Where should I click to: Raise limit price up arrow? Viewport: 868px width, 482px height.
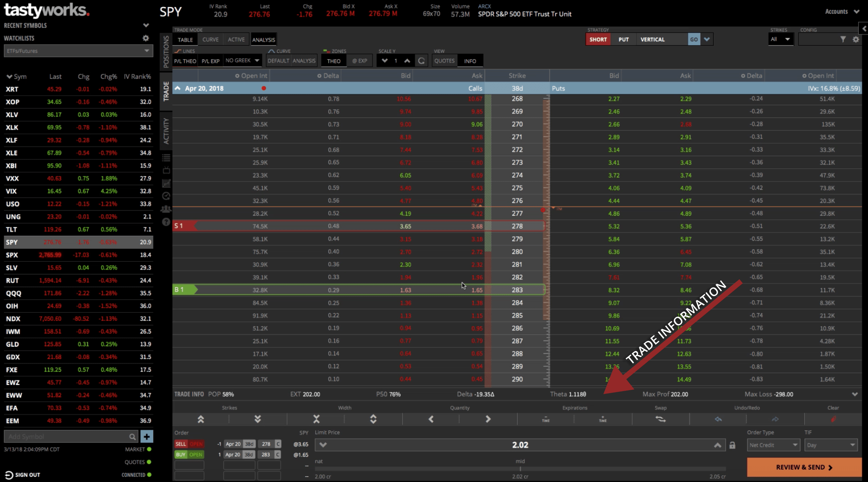[x=717, y=445]
